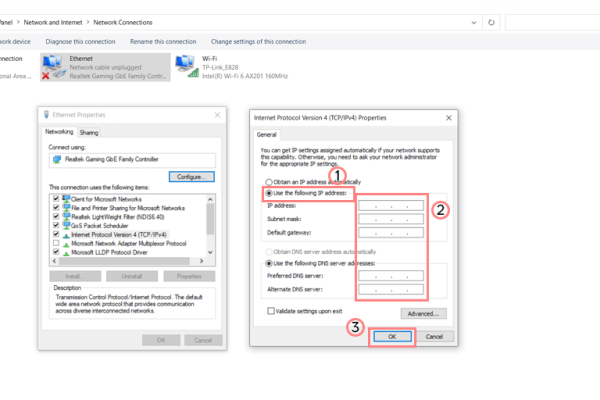Select Internet Protocol Version 4 item icon
This screenshot has height=400, width=600.
66,237
